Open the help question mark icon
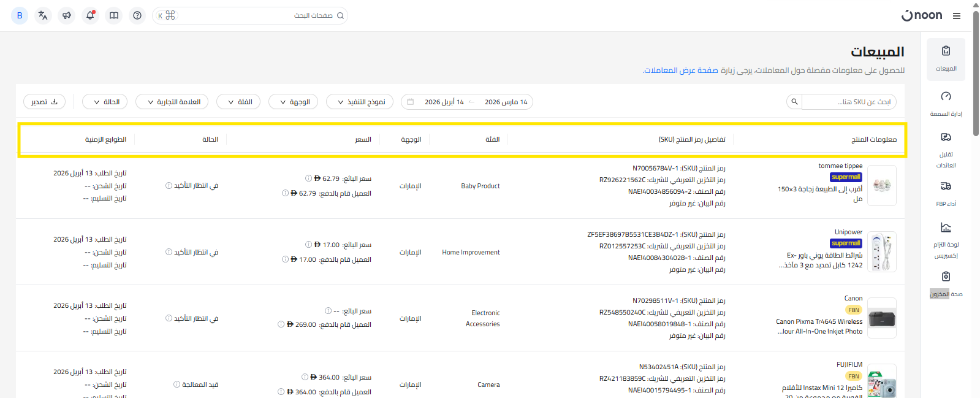 [x=137, y=15]
